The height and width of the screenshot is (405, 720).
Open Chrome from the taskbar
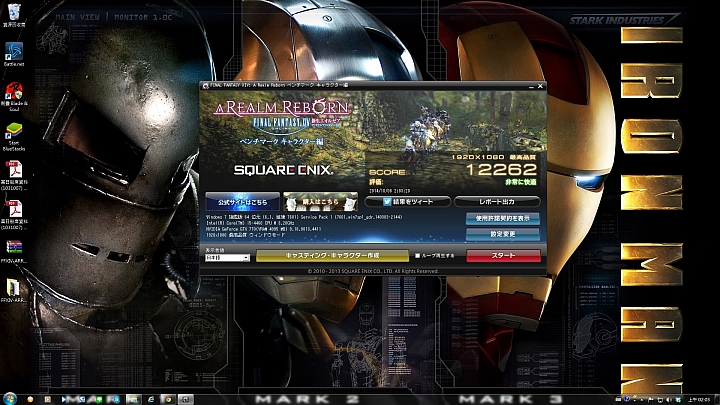[168, 399]
